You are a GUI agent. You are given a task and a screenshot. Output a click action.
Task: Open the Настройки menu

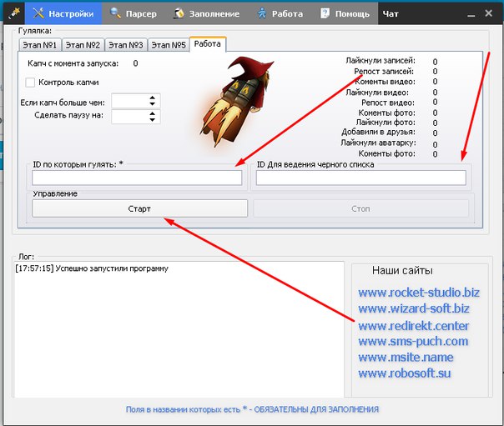pos(63,13)
